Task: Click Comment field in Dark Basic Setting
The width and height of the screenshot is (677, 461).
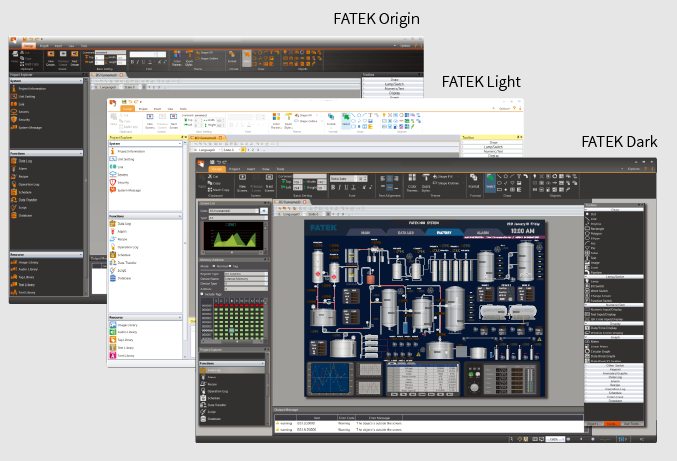Action: (x=310, y=176)
